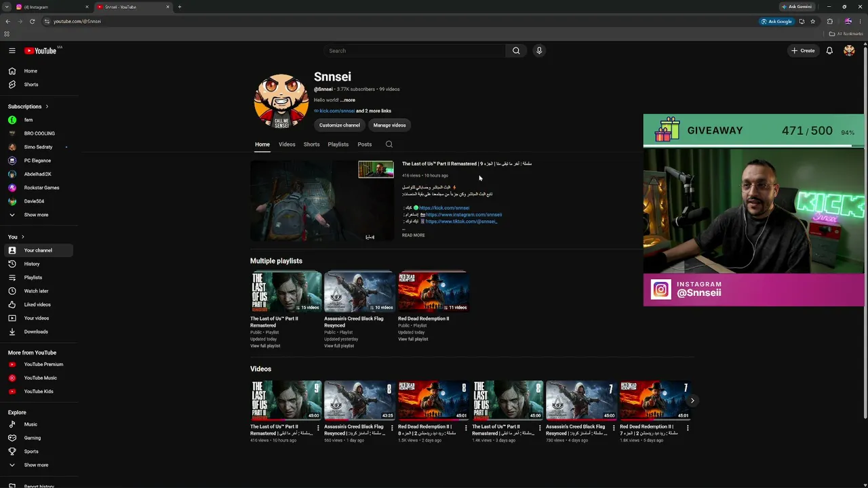Open the notifications bell
This screenshot has height=488, width=868.
point(829,51)
